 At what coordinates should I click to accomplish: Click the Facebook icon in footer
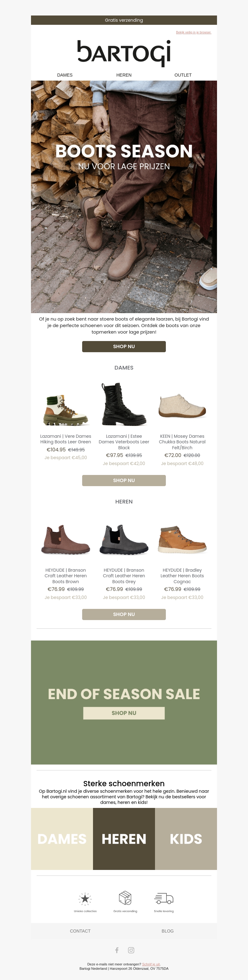[x=117, y=950]
